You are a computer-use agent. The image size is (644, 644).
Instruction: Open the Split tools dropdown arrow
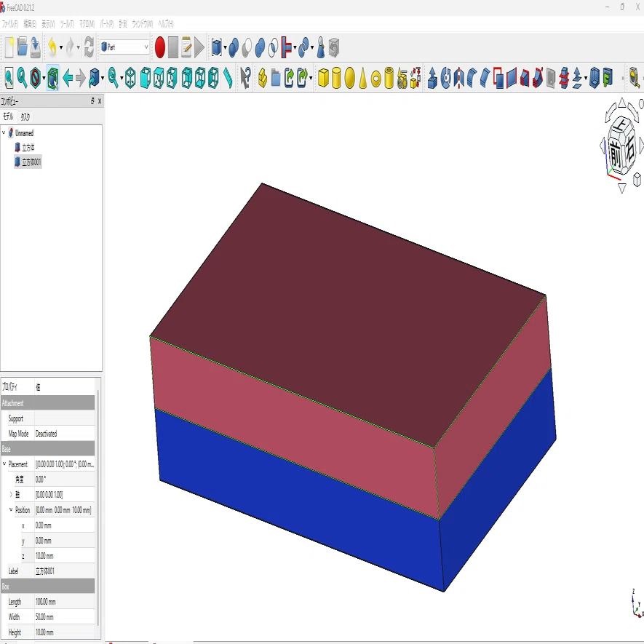pyautogui.click(x=313, y=47)
